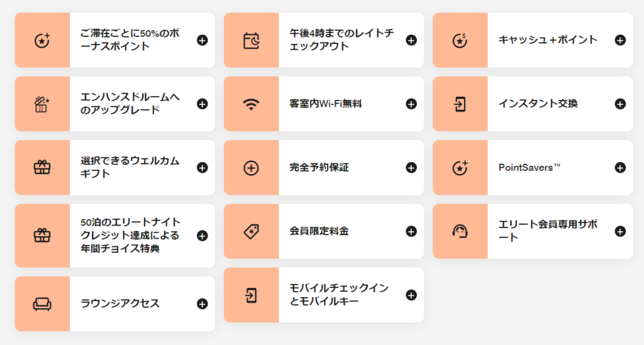The height and width of the screenshot is (345, 644).
Task: Expand the PointSavers section
Action: 619,168
